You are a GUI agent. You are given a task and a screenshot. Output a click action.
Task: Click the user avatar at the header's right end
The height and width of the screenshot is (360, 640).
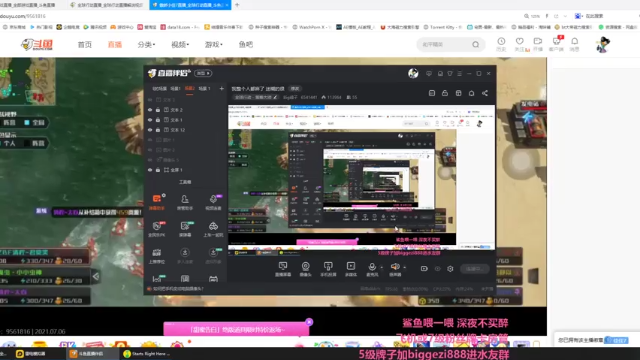click(x=603, y=44)
